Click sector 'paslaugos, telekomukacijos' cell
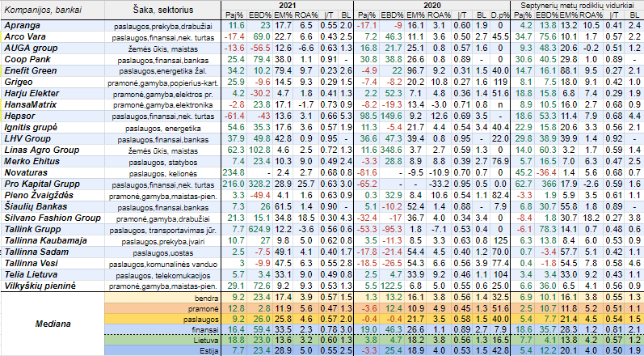 coord(163,275)
